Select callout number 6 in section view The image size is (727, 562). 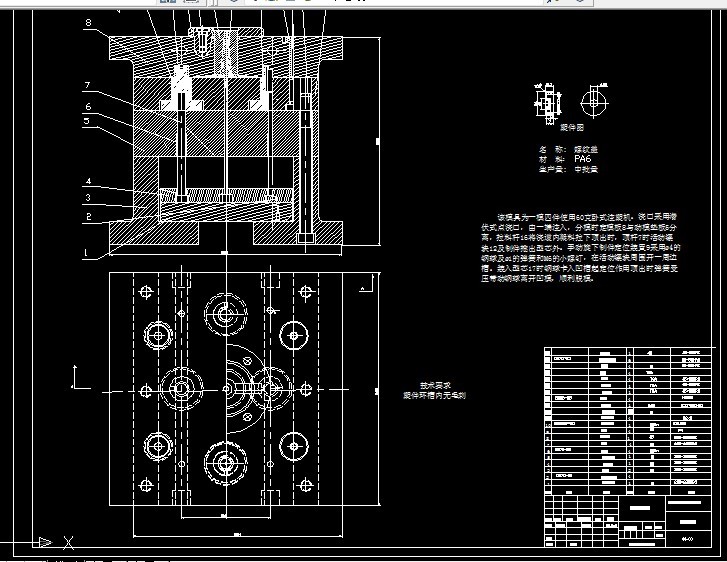point(88,107)
